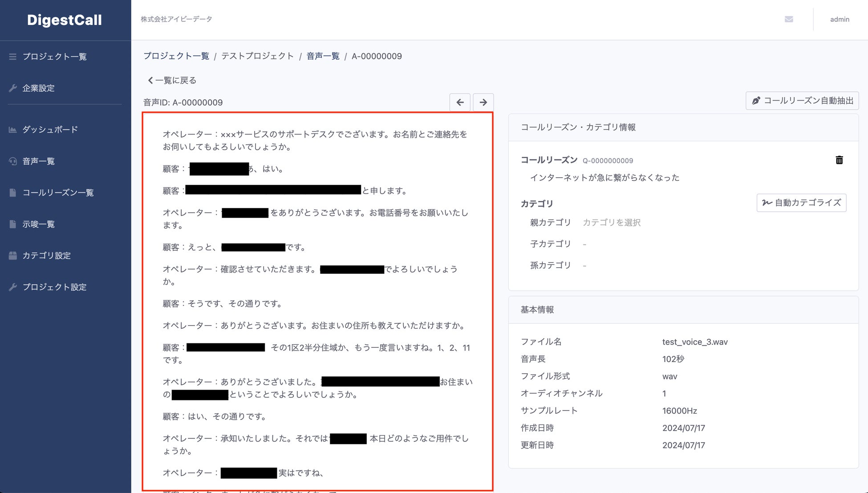Click the DigestCall logo
Image resolution: width=868 pixels, height=493 pixels.
pos(65,20)
